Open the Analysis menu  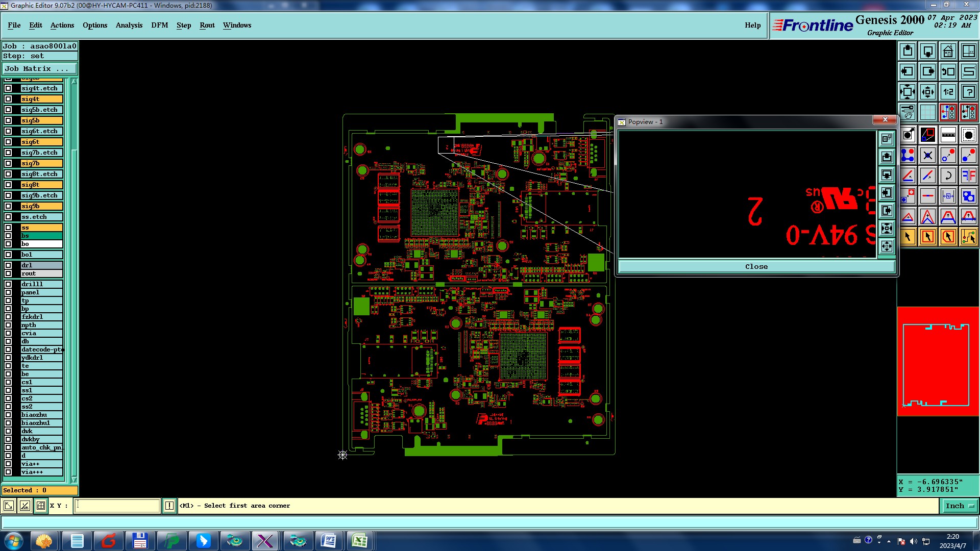click(129, 25)
